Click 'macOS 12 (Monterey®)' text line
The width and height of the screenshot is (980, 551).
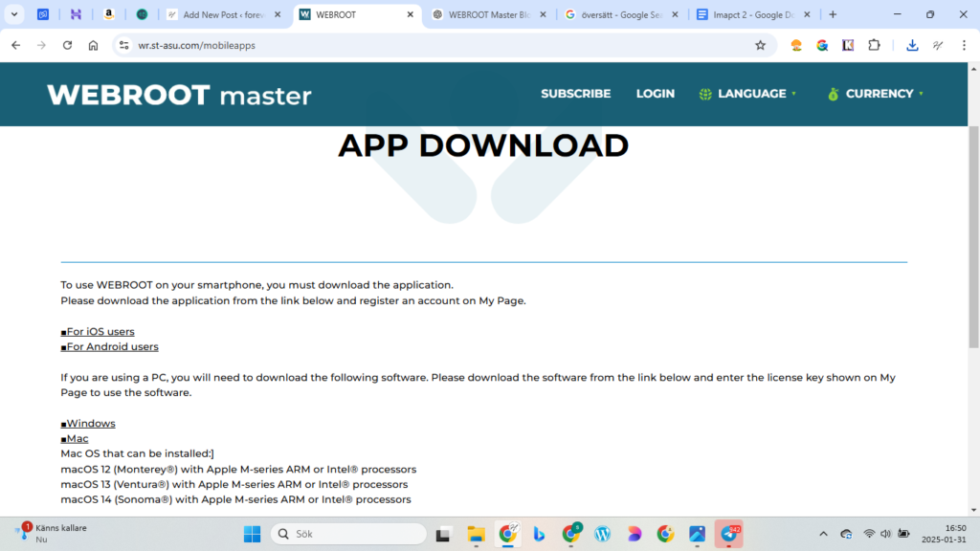[238, 469]
